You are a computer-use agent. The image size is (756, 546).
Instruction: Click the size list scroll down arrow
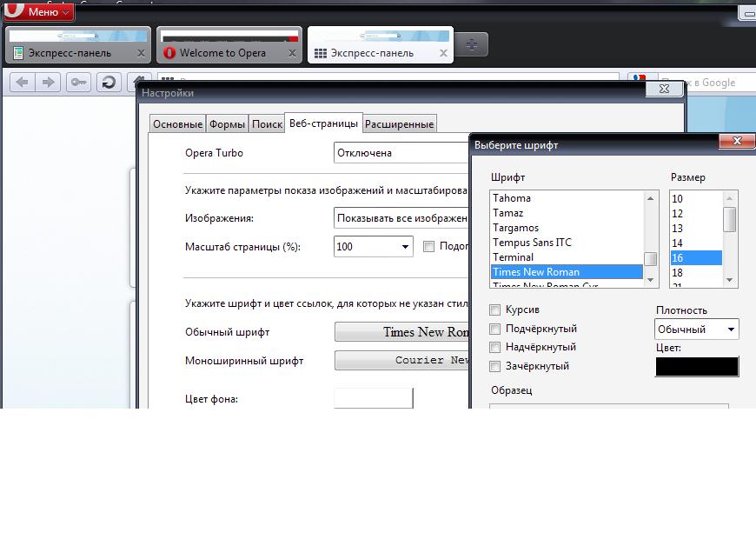[x=729, y=280]
